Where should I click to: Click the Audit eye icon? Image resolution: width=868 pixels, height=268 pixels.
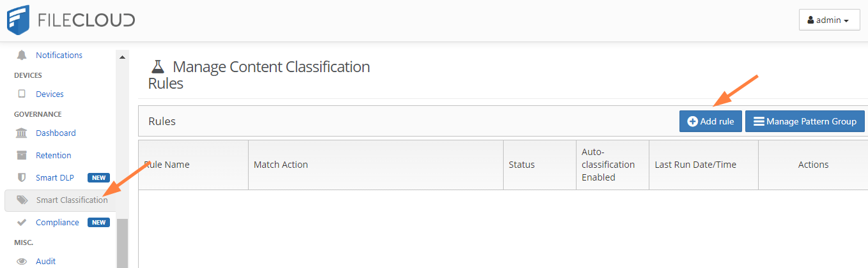coord(22,261)
